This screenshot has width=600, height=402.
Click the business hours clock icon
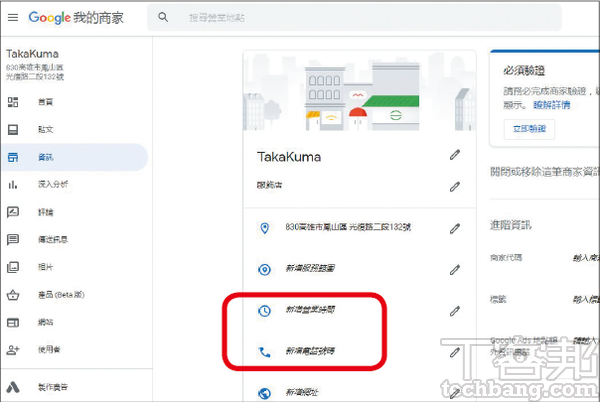pos(264,311)
